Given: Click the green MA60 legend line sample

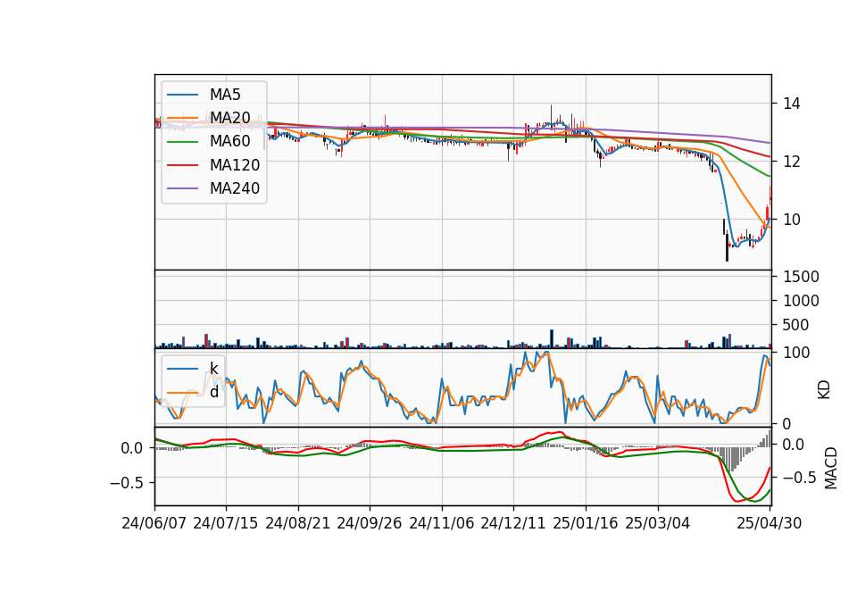Looking at the screenshot, I should (x=182, y=142).
